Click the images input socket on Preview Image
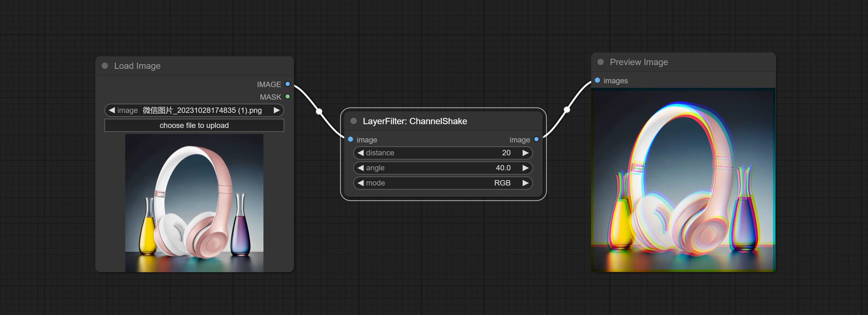 click(x=597, y=80)
